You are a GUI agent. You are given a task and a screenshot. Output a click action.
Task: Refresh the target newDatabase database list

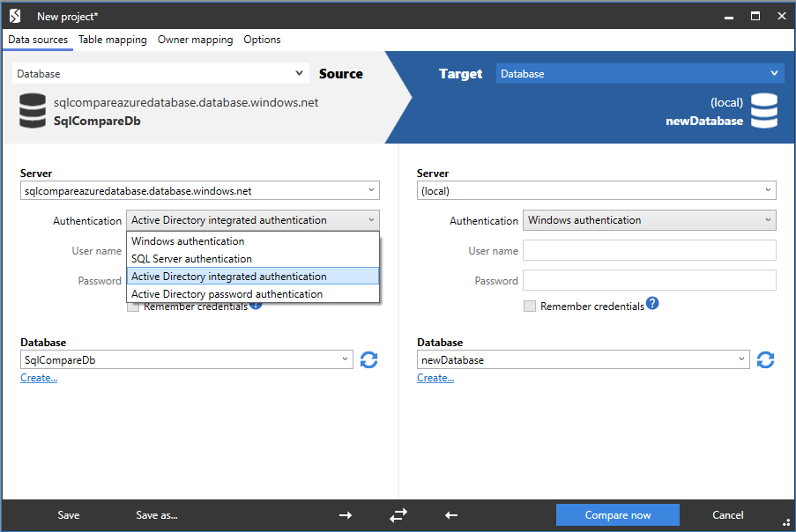click(765, 360)
